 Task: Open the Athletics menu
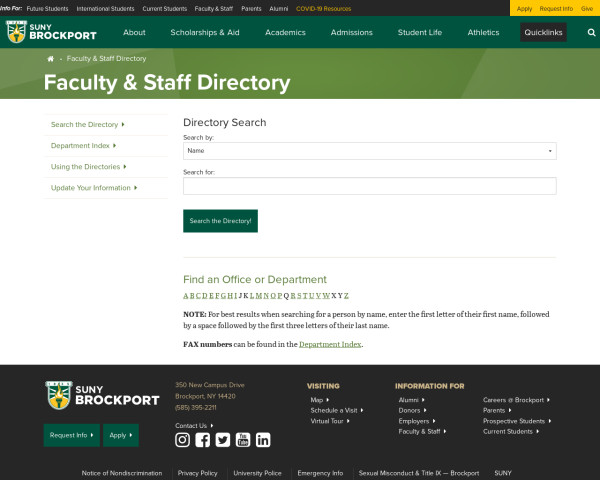coord(483,33)
